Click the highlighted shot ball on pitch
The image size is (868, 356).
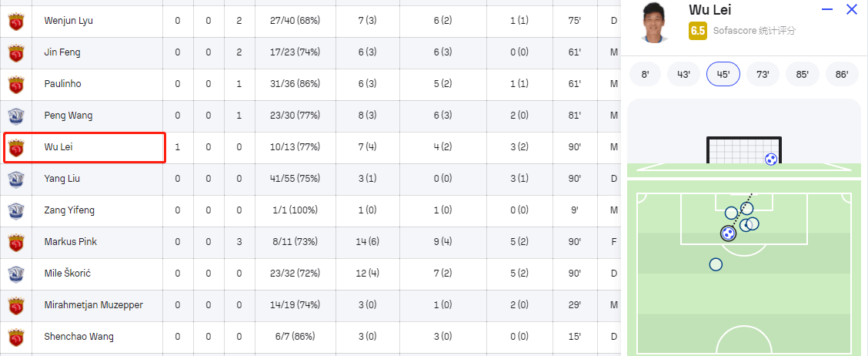click(729, 233)
